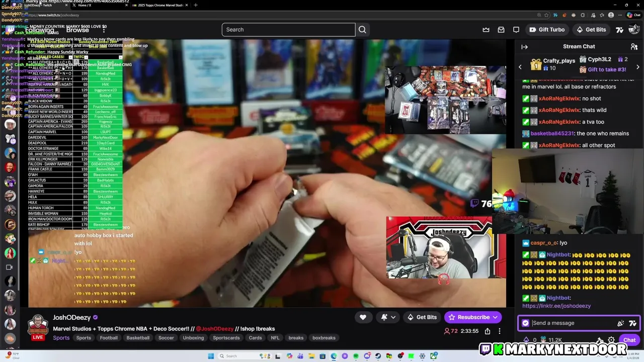644x362 pixels.
Task: Click the Football tag
Action: pos(109,338)
